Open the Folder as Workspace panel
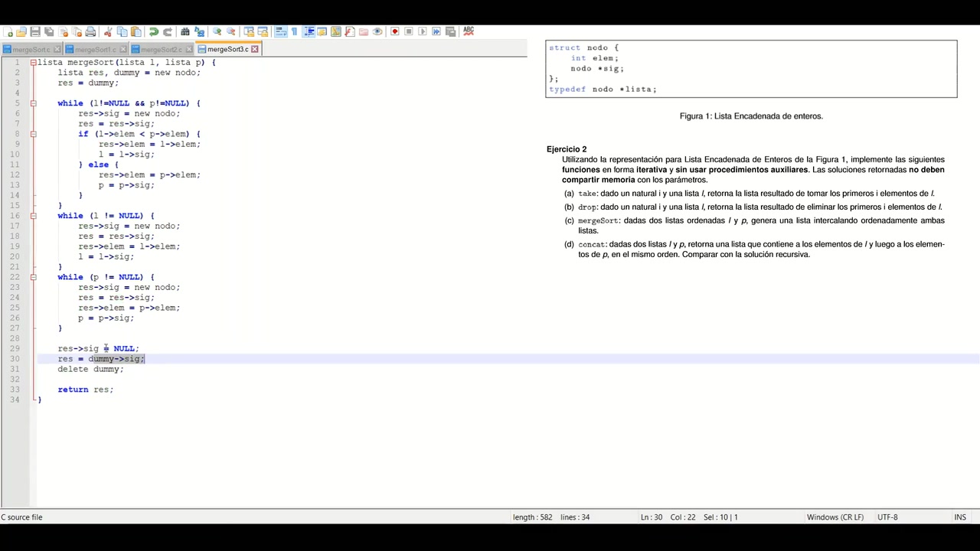This screenshot has width=980, height=551. (x=364, y=31)
